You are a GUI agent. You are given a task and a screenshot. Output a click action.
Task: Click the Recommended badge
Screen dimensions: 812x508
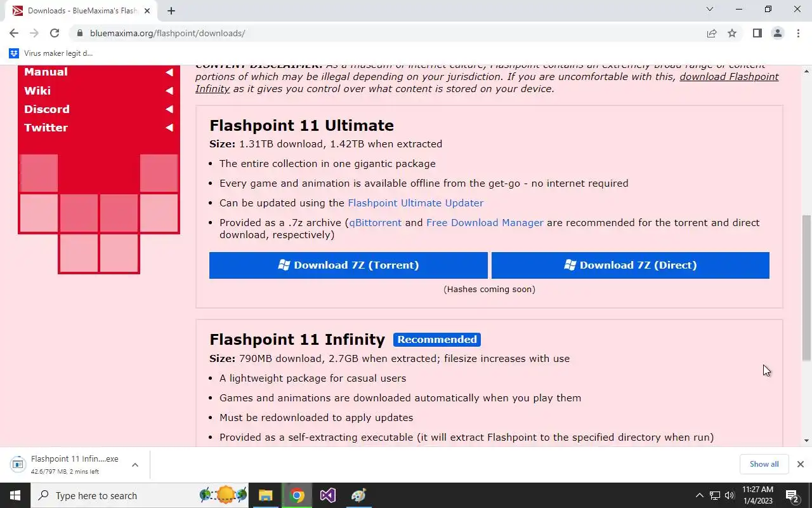point(437,340)
